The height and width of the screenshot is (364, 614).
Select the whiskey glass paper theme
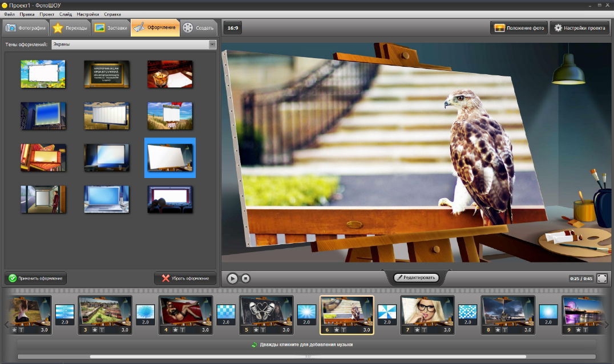point(170,74)
